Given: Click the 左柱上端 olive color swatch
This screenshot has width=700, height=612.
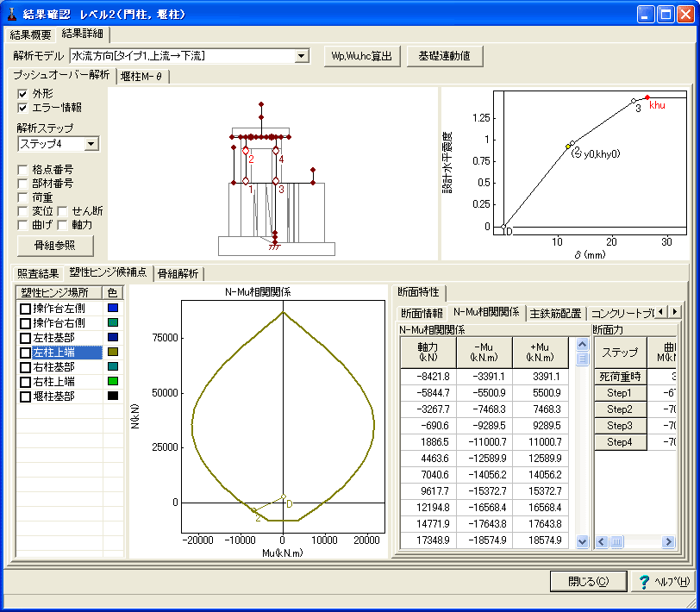Looking at the screenshot, I should pos(113,353).
